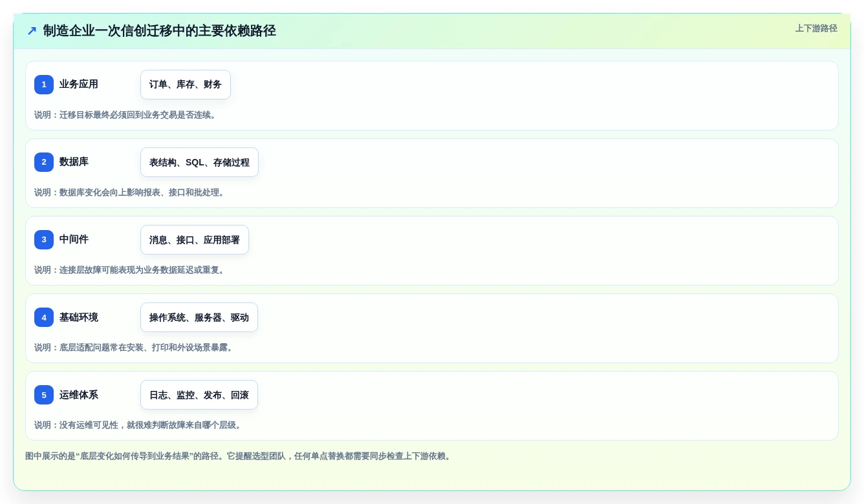Image resolution: width=864 pixels, height=504 pixels.
Task: Click the 表结构、SQL、存储过程 chip
Action: click(x=199, y=162)
